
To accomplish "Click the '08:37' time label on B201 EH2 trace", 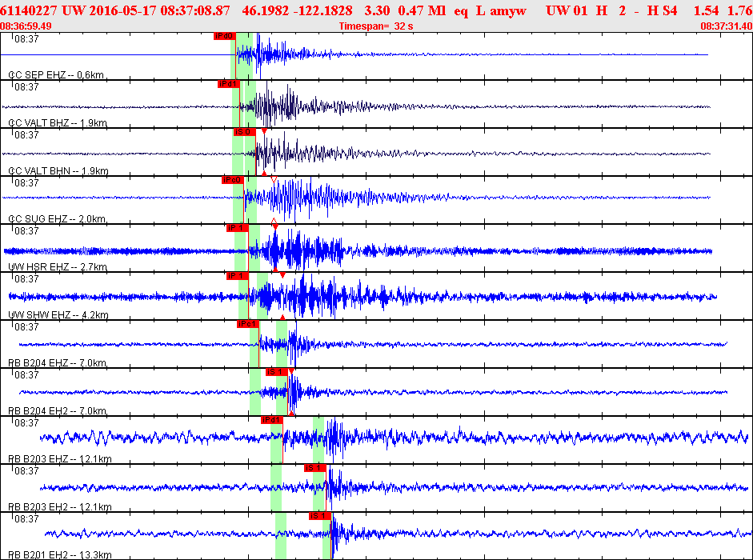I will point(26,519).
